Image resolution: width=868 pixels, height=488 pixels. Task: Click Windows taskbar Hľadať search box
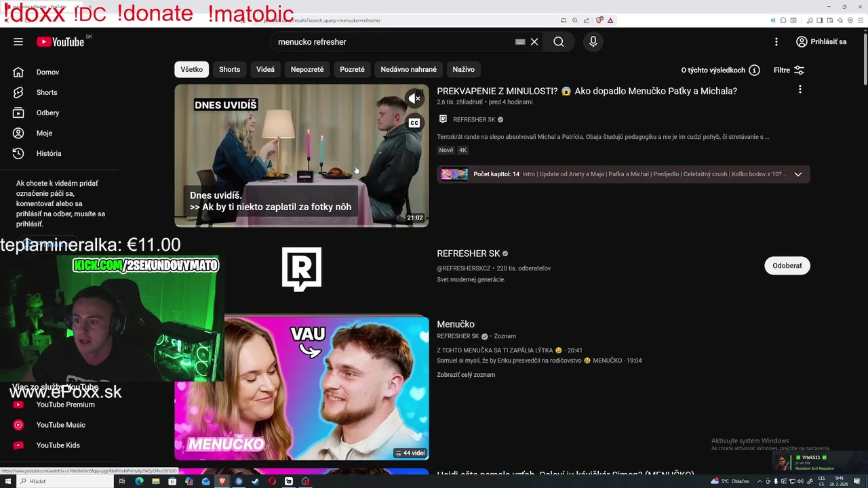(x=64, y=481)
